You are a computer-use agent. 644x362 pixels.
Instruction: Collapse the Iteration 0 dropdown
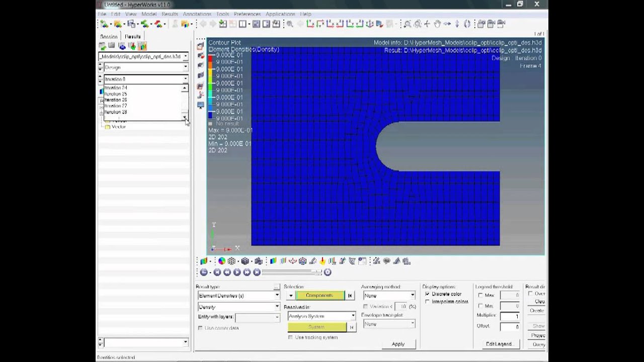tap(185, 79)
